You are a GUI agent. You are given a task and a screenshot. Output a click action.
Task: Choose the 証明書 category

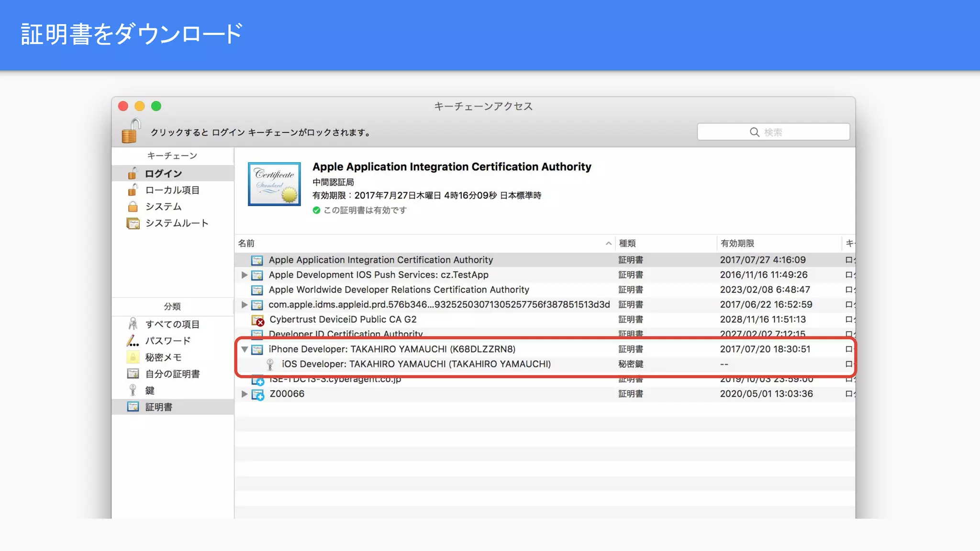click(x=173, y=407)
